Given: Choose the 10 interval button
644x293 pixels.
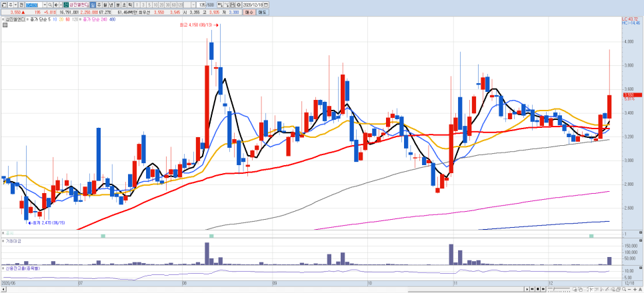Looking at the screenshot, I should pyautogui.click(x=155, y=5).
